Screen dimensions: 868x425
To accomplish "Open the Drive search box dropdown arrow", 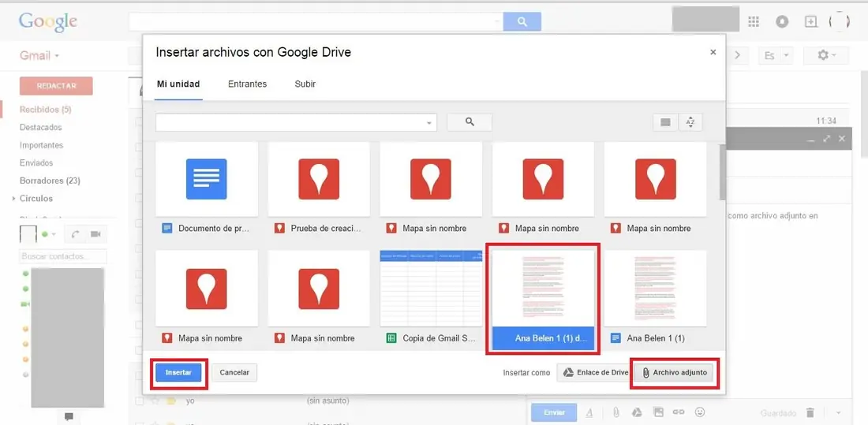I will coord(429,123).
